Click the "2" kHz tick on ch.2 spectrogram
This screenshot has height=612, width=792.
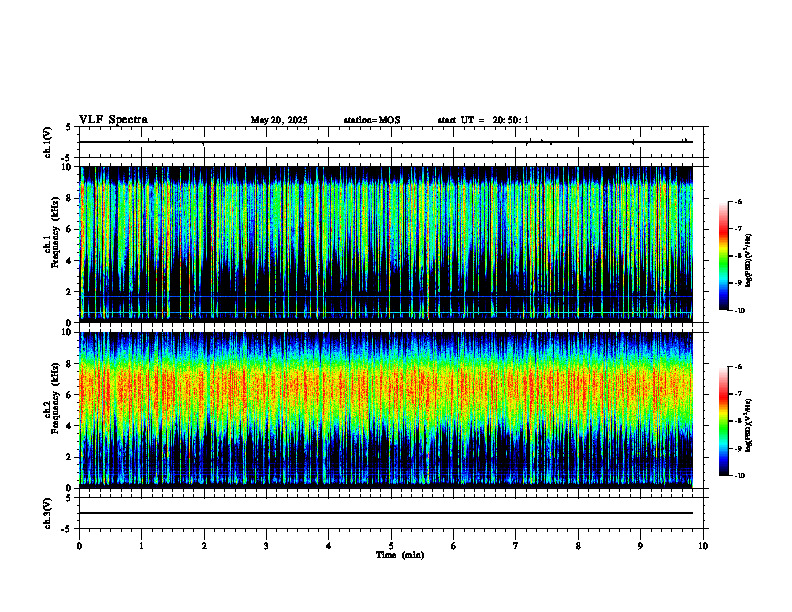tap(70, 457)
